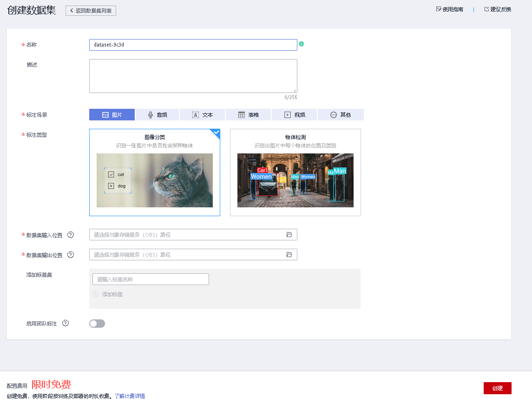Select the 表格 table scenario tab
532x404 pixels.
[x=249, y=115]
